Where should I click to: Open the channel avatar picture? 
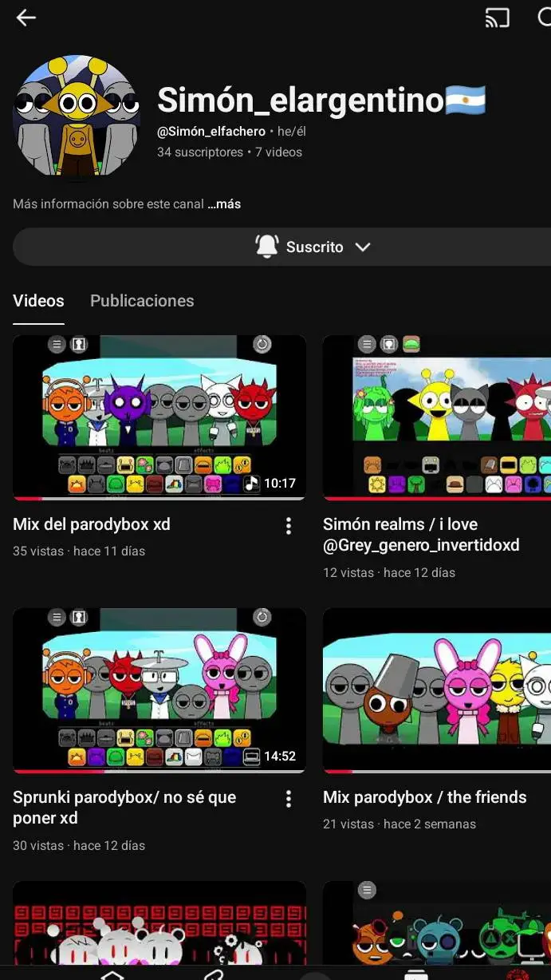coord(77,117)
